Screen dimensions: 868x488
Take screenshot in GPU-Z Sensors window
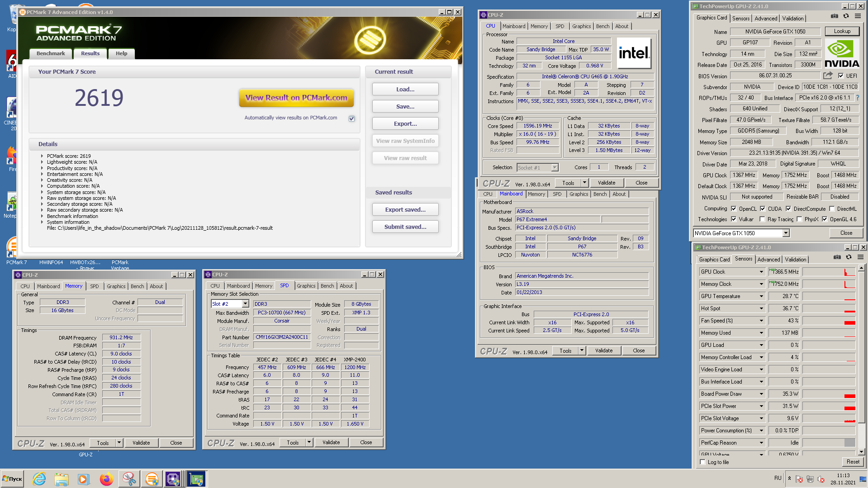(837, 257)
